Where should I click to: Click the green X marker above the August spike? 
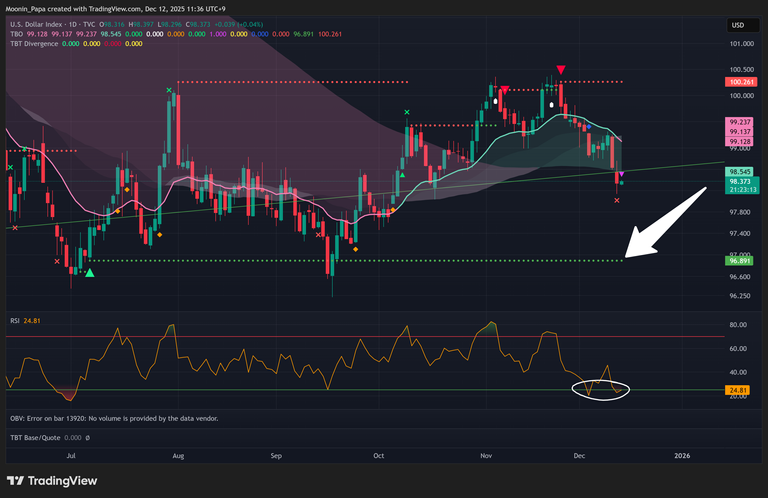pyautogui.click(x=169, y=91)
